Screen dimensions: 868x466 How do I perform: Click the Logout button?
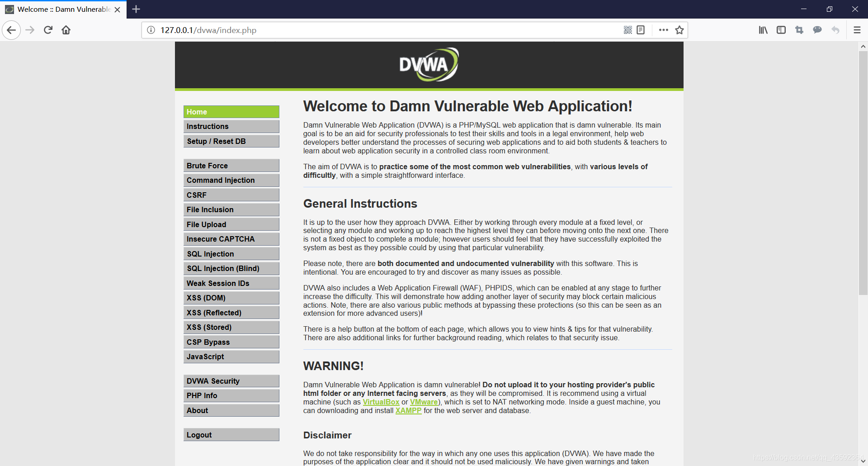pyautogui.click(x=231, y=435)
